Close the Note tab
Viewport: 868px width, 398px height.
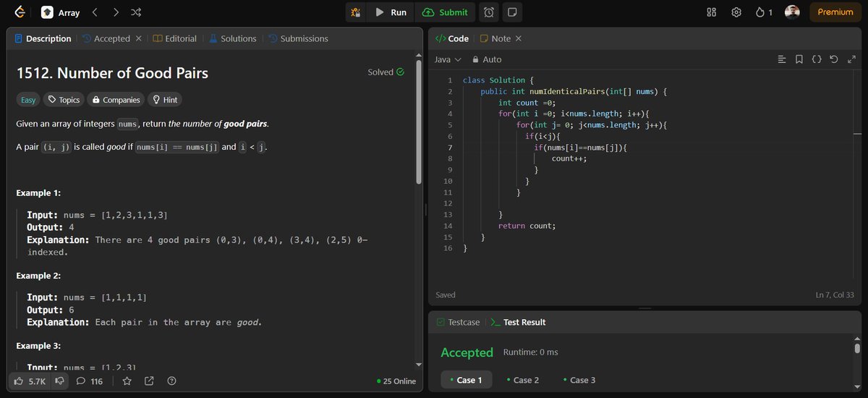[519, 38]
